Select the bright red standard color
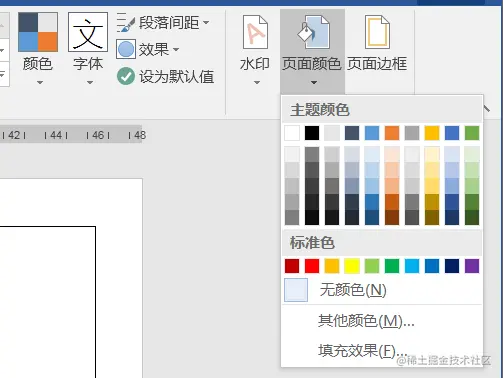 pyautogui.click(x=312, y=266)
